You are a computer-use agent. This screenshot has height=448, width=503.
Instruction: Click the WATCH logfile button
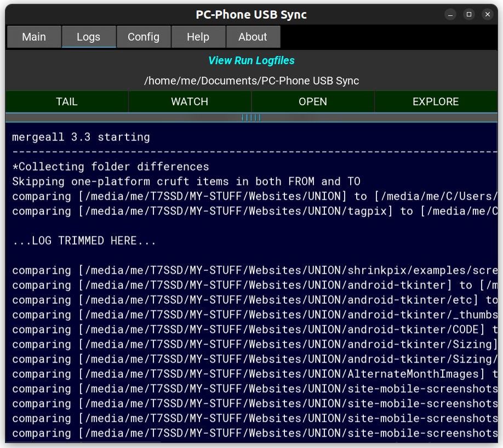[x=190, y=101]
